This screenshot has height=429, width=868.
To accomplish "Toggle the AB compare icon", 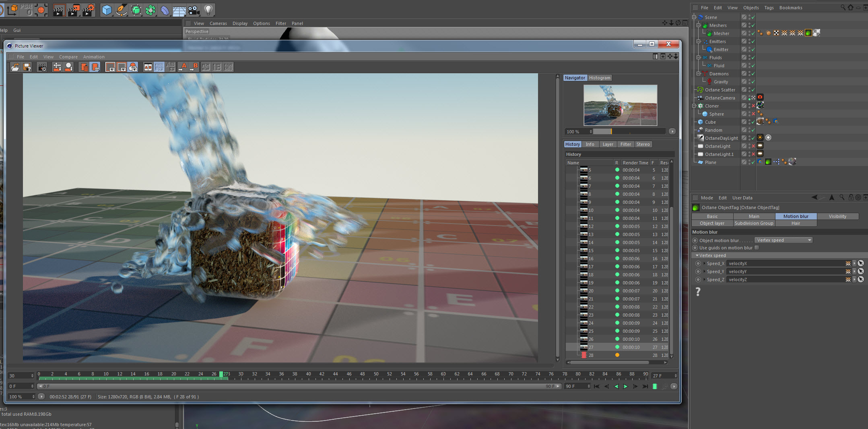I will (148, 67).
